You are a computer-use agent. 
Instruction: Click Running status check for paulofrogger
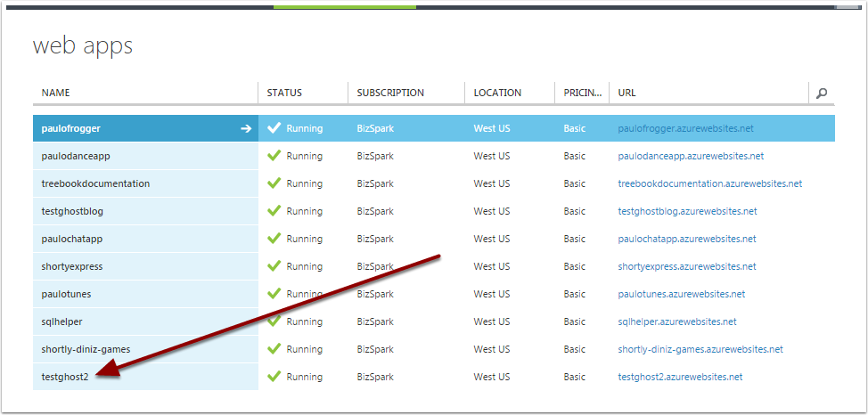point(274,128)
